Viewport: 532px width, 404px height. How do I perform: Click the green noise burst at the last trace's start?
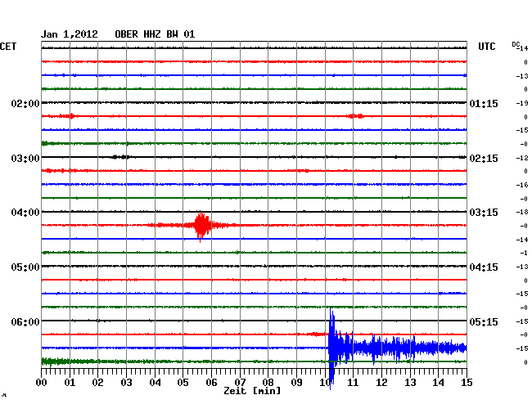[54, 361]
